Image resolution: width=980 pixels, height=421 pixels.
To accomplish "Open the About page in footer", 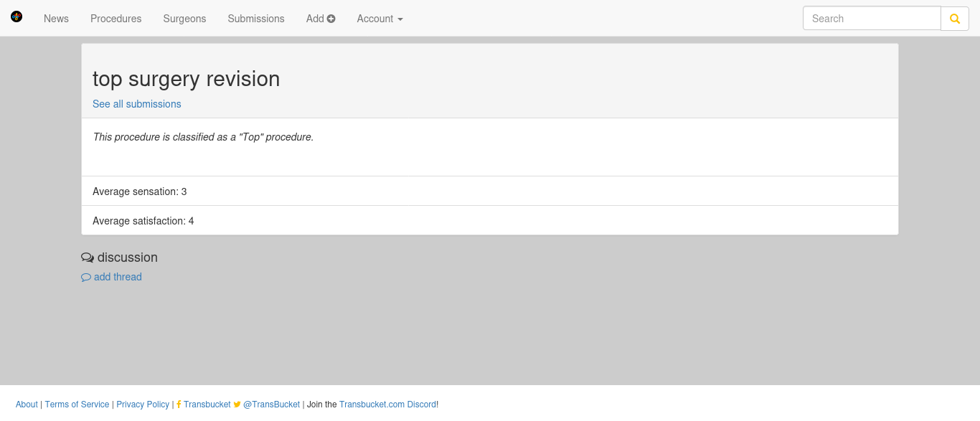I will coord(27,405).
